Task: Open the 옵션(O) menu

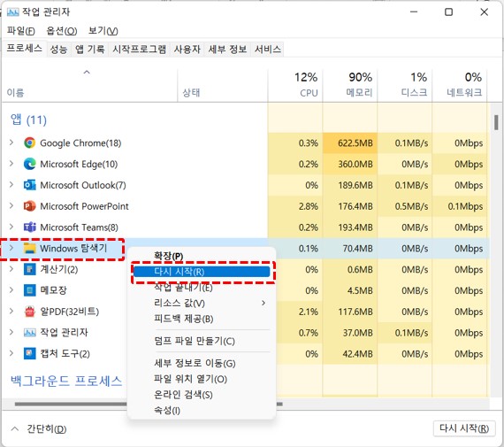Action: click(x=62, y=31)
